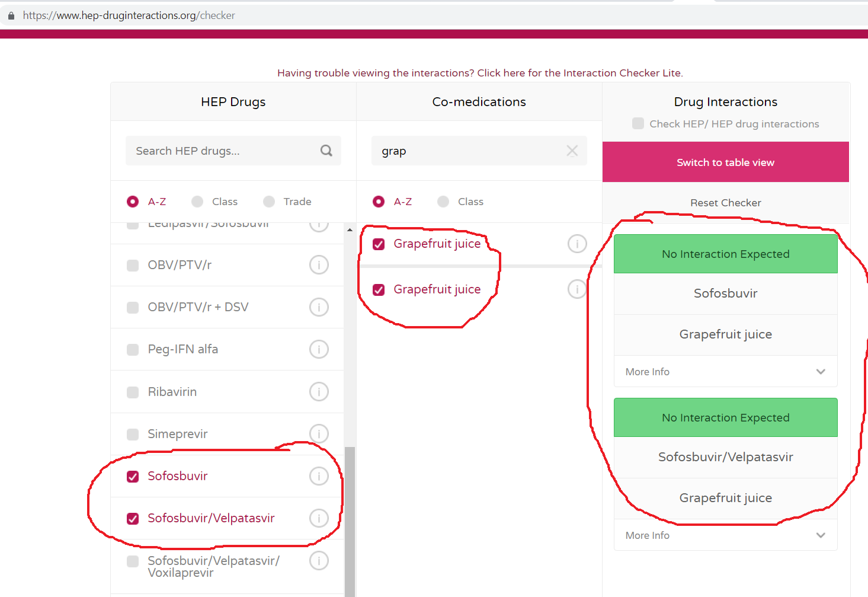Show info for Sofosbuvir/Velpatasvir drug
Screen dimensions: 868x597
coord(319,518)
